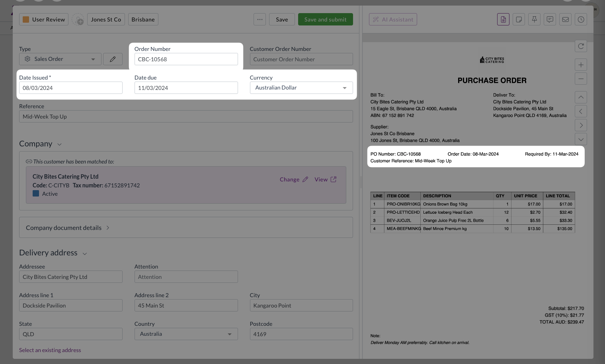Click the down chevron in preview controls

(581, 139)
